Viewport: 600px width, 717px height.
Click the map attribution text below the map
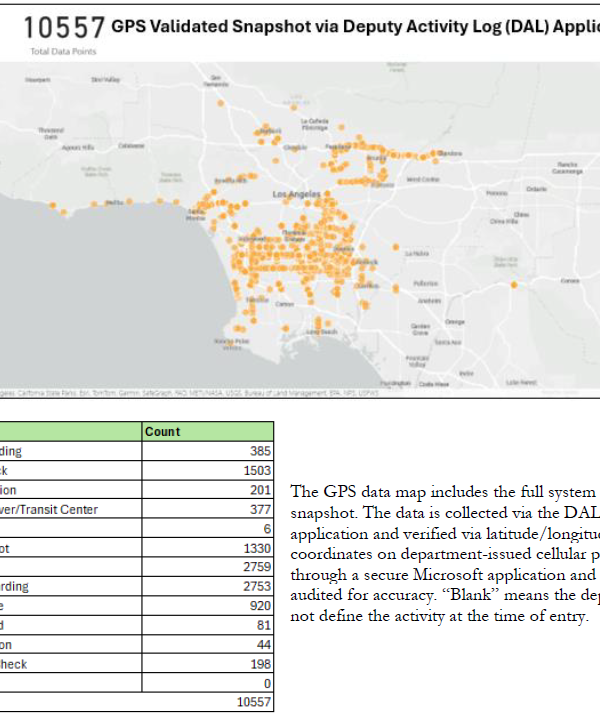click(180, 393)
